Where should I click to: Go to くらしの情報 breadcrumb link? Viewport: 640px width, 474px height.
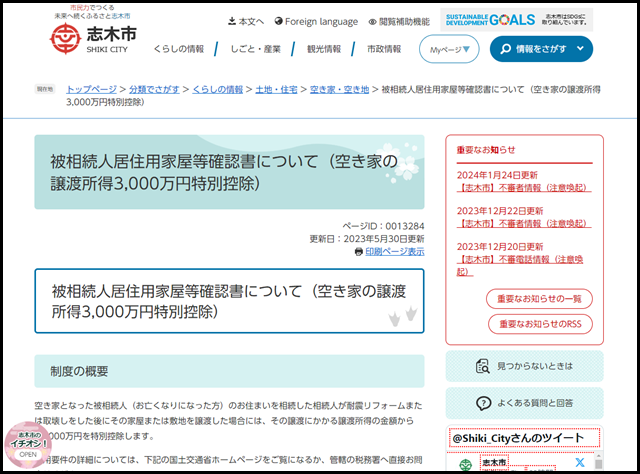[x=218, y=89]
